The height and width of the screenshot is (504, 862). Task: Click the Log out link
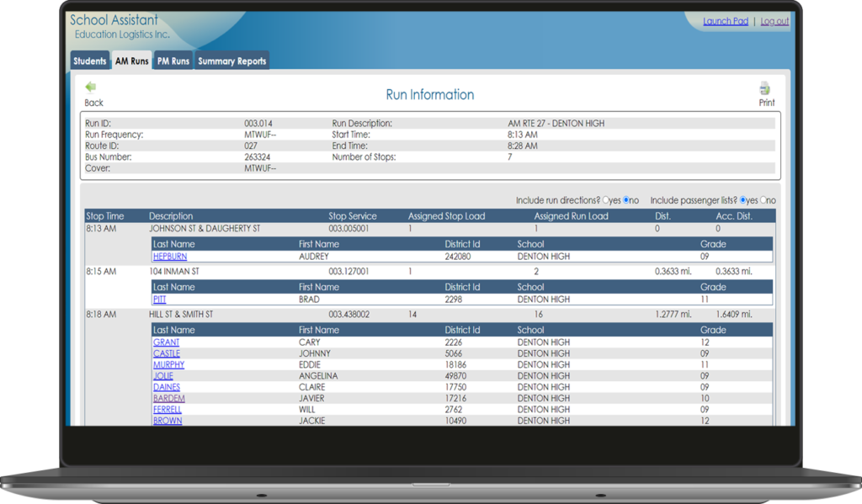point(774,21)
